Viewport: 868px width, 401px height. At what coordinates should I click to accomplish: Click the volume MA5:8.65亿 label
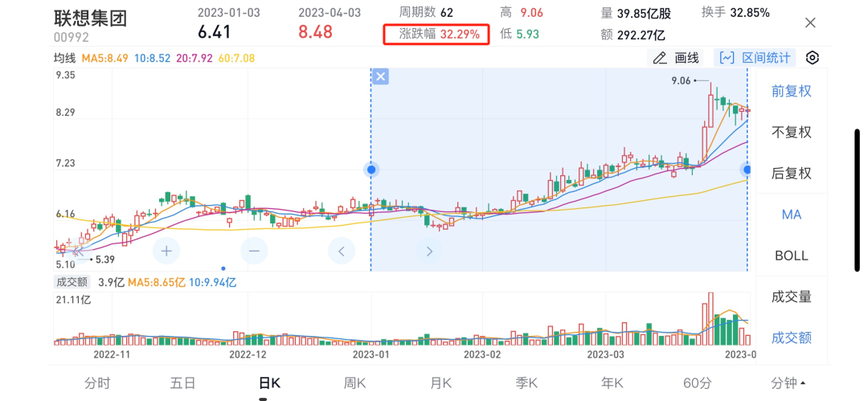click(x=157, y=282)
